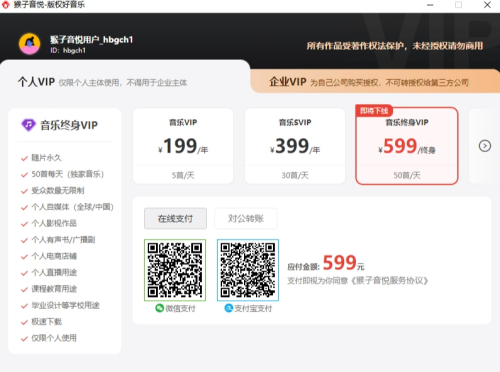500x372 pixels.
Task: Choose the 在线支付 payment method
Action: click(175, 219)
